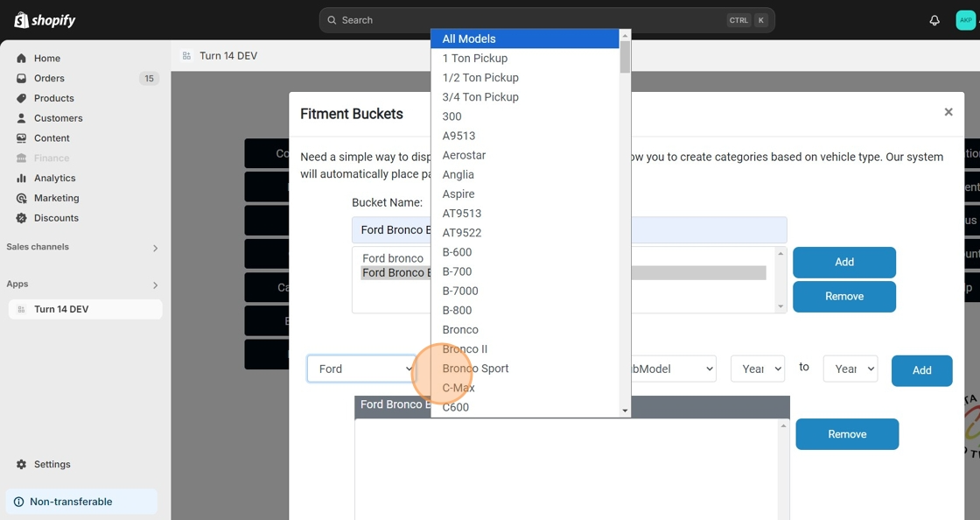Click the Bucket Name input field
Screen dimensions: 980x520
[569, 230]
